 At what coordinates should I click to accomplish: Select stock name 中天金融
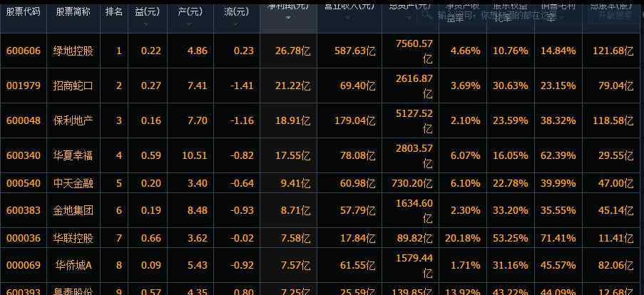(73, 183)
